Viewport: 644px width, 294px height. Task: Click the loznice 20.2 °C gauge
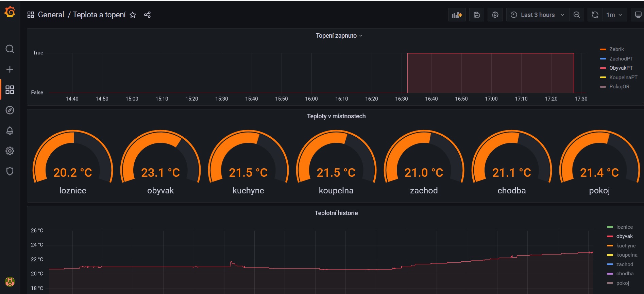[73, 162]
